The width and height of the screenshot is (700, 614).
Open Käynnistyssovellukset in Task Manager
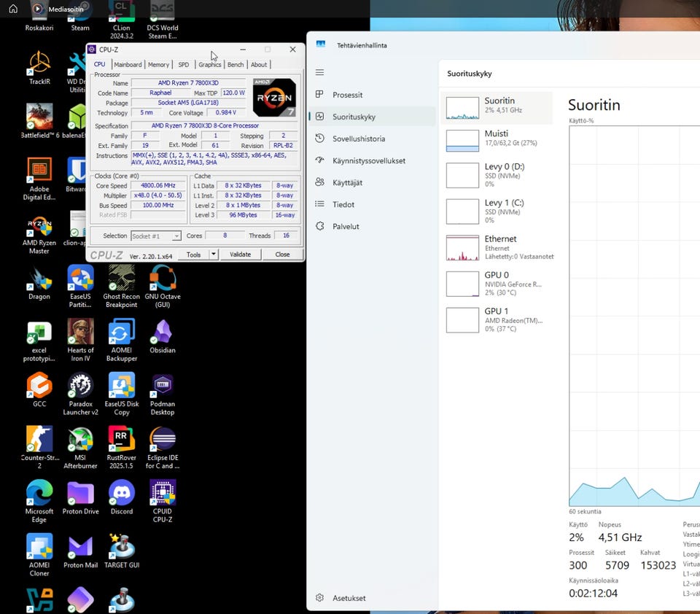(373, 160)
